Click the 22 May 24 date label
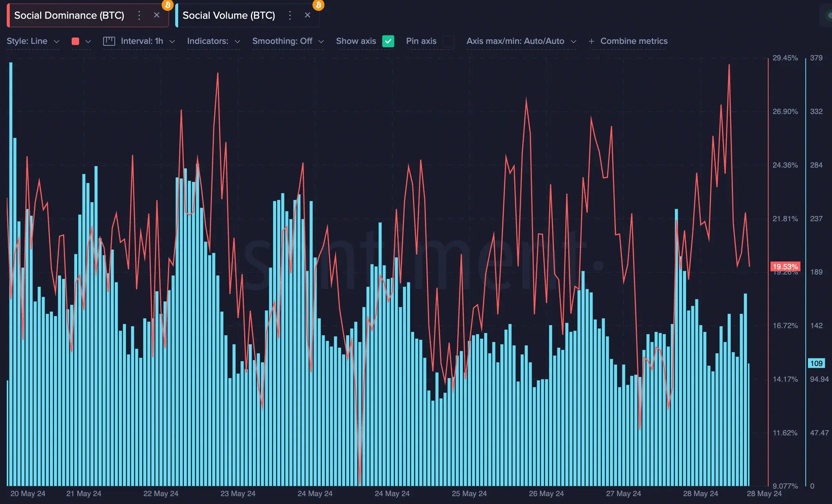The image size is (832, 504). tap(161, 493)
